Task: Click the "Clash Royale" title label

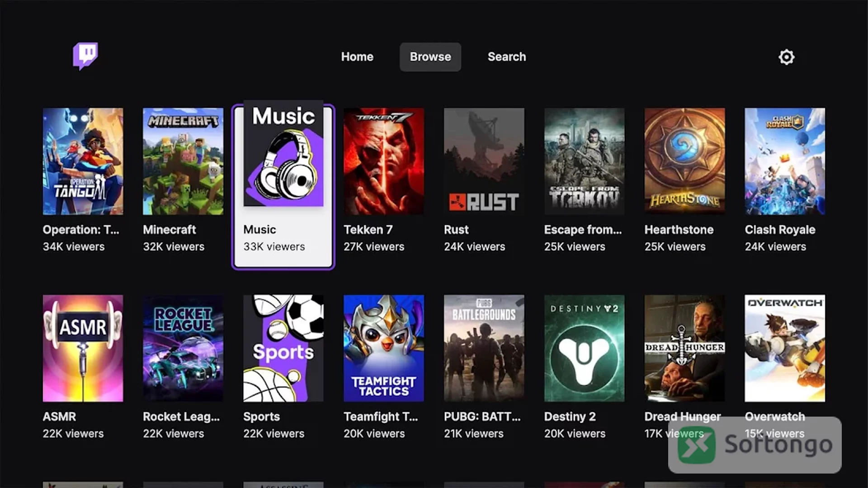Action: (x=780, y=230)
